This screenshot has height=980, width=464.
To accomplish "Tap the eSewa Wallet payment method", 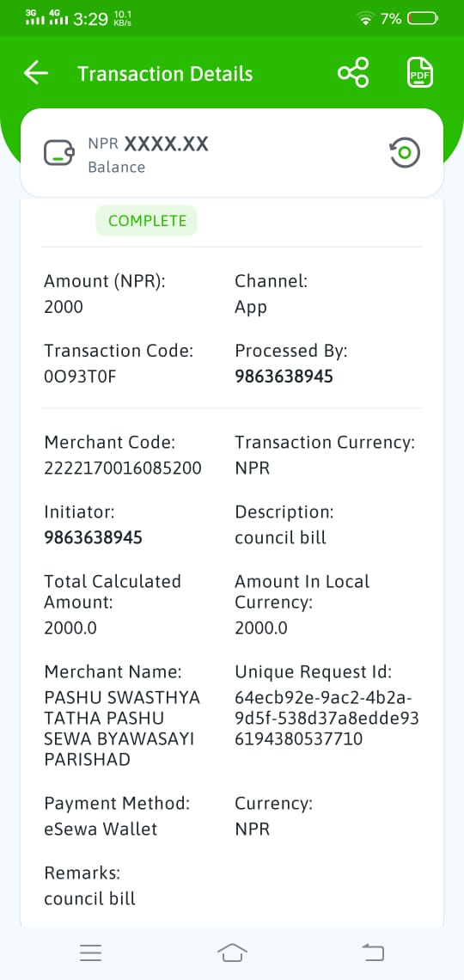I will point(101,830).
